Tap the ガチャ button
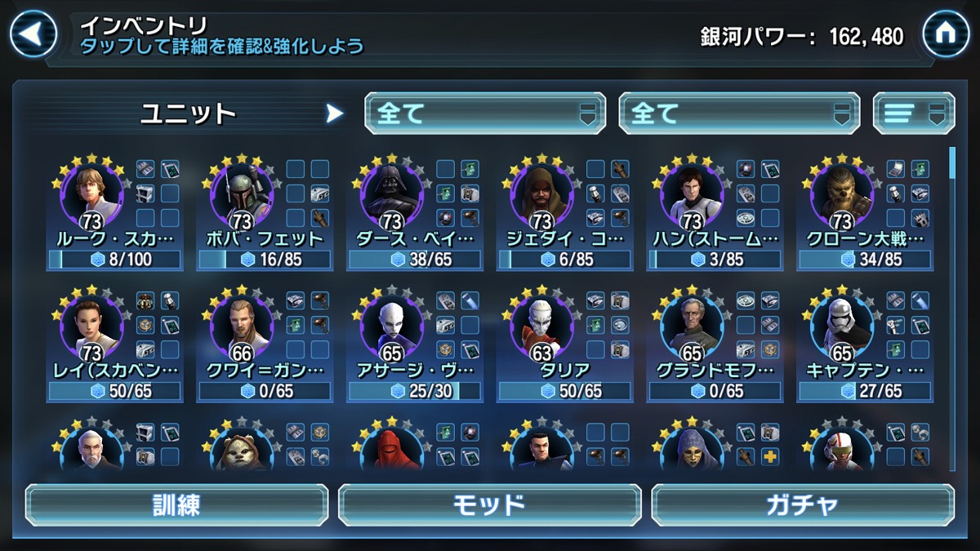 [x=803, y=504]
